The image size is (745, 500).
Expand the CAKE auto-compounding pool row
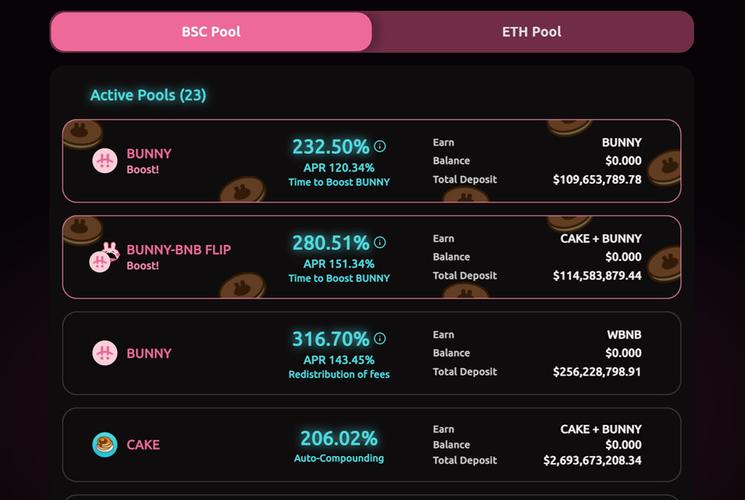coord(372,445)
